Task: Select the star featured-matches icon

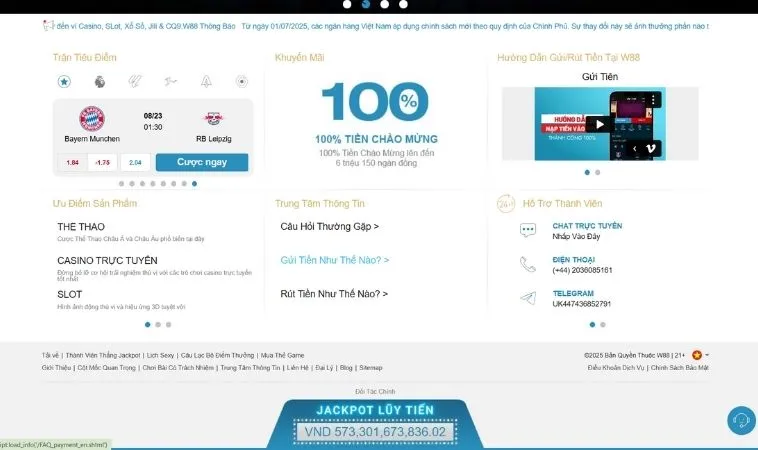Action: (x=64, y=82)
